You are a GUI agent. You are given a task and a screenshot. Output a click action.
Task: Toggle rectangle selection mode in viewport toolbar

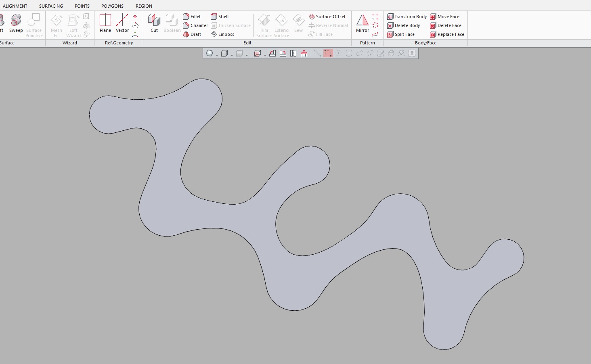pos(328,53)
